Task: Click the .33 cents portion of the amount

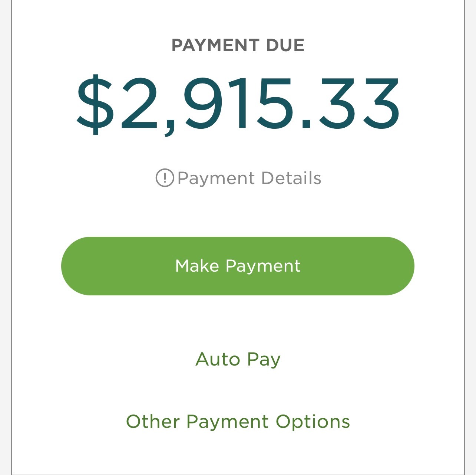Action: tap(351, 104)
